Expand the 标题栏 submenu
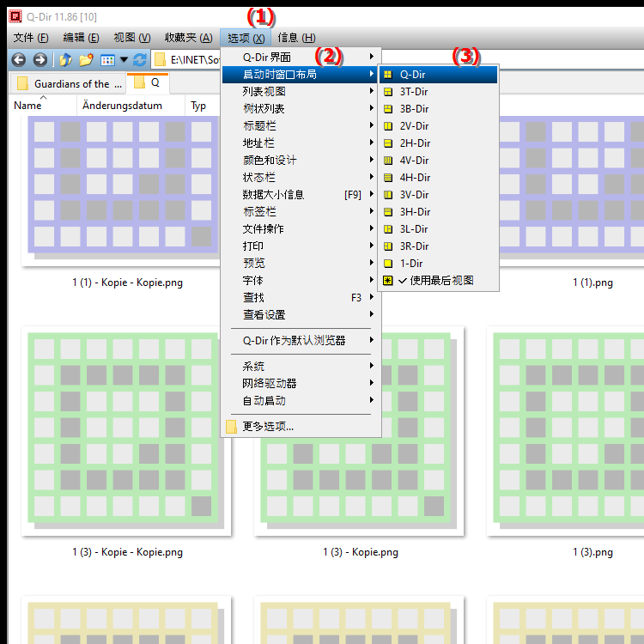Screen dimensions: 644x644 pyautogui.click(x=301, y=125)
